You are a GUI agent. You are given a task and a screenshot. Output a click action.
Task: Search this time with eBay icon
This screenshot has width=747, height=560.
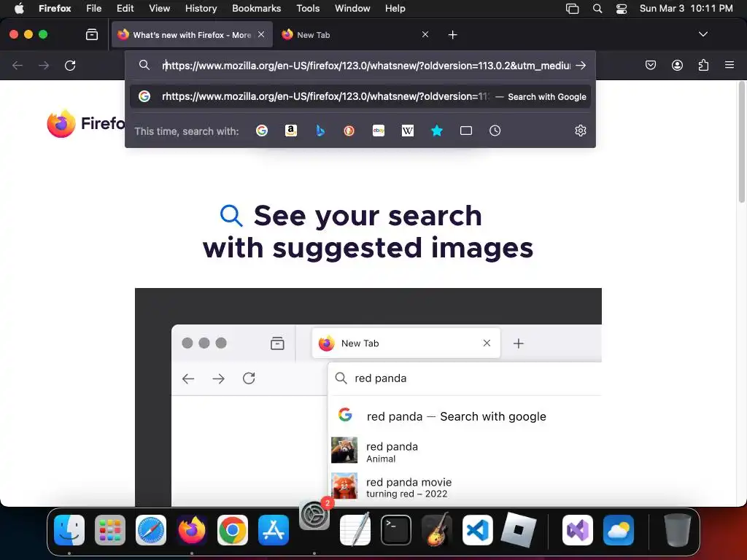[x=379, y=131]
